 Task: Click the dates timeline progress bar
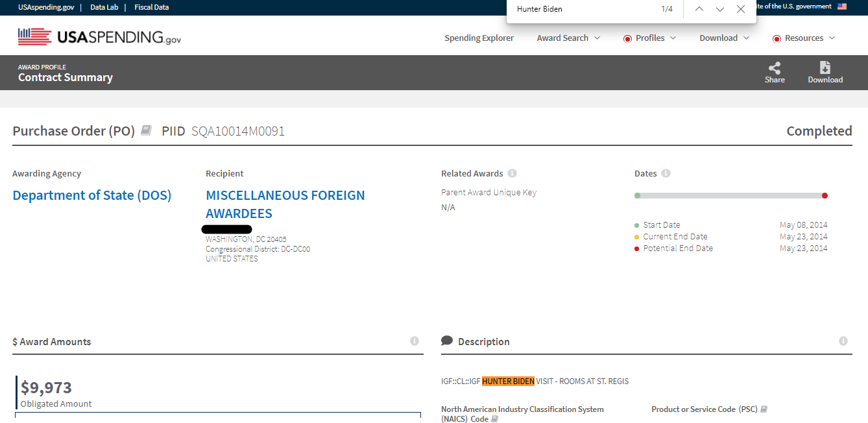click(731, 195)
